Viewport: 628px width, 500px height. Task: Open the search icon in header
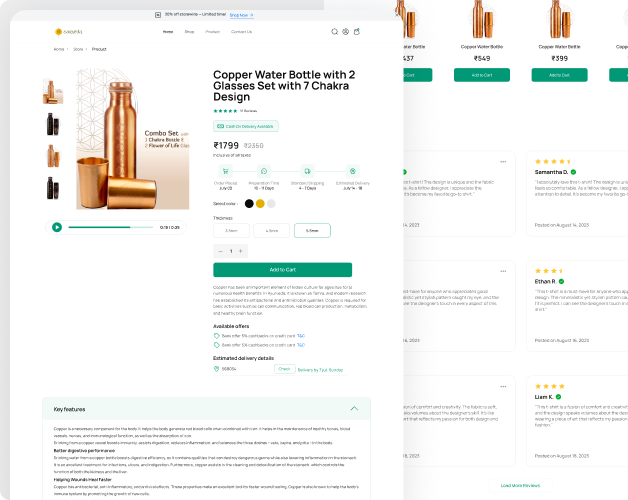click(x=335, y=32)
